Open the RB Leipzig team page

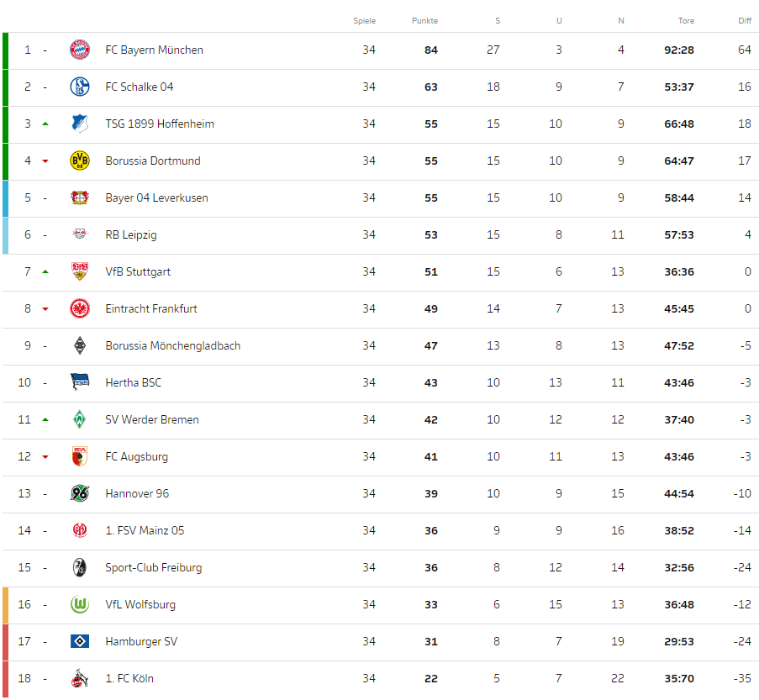click(131, 234)
